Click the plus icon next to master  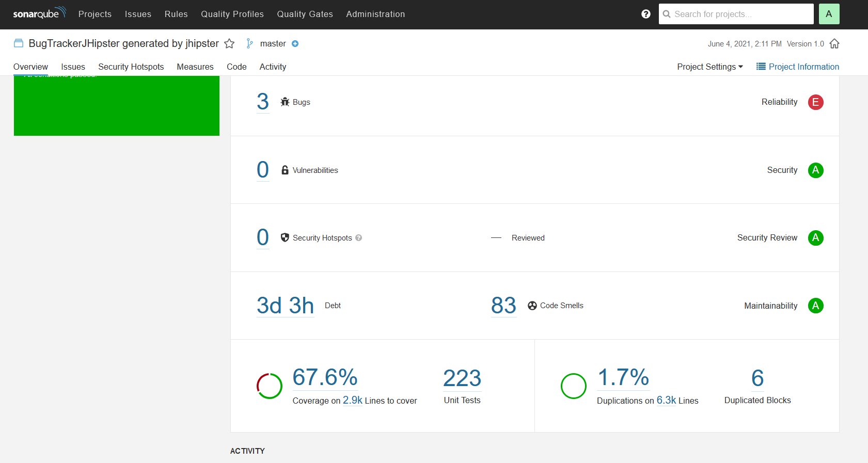pyautogui.click(x=295, y=44)
